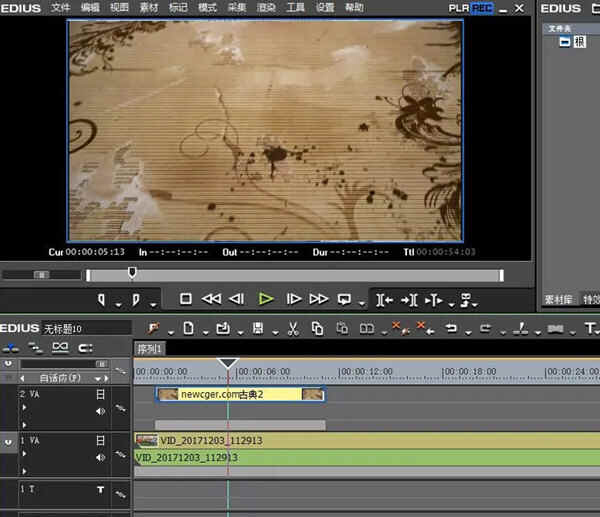Viewport: 600px width, 517px height.
Task: Click the REC mode button
Action: point(483,7)
